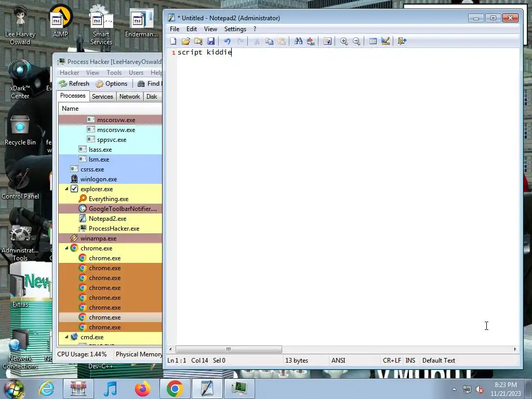532x399 pixels.
Task: Open Internet Explorer from the taskbar
Action: click(x=46, y=389)
